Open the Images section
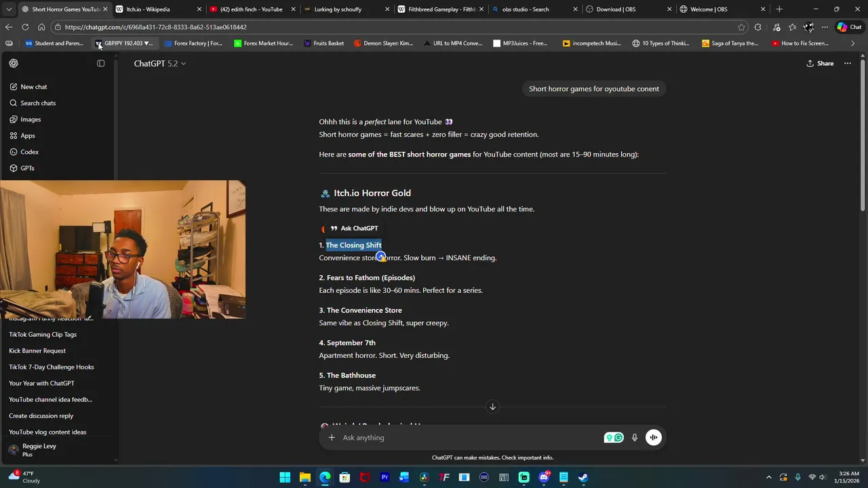Screen dimensions: 868x488 tap(31, 119)
